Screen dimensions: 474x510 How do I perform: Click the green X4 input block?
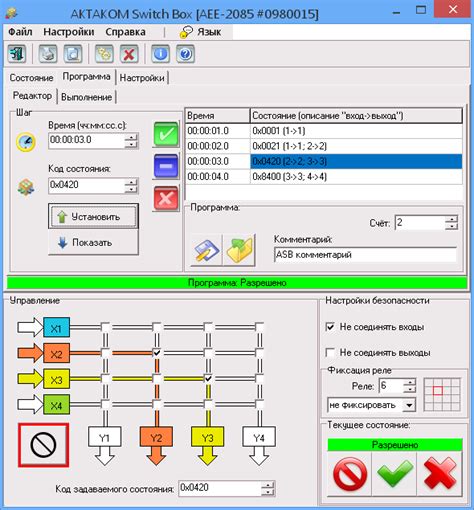56,405
